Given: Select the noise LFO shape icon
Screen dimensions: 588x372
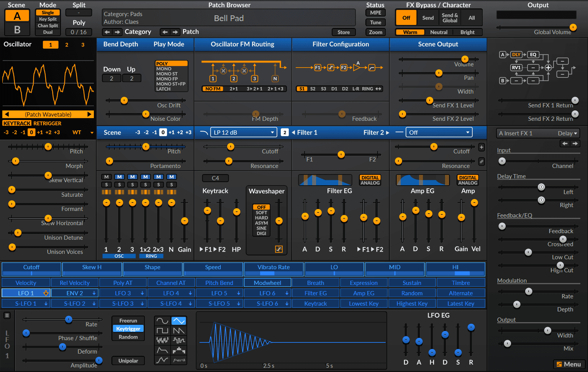Looking at the screenshot, I should point(162,340).
